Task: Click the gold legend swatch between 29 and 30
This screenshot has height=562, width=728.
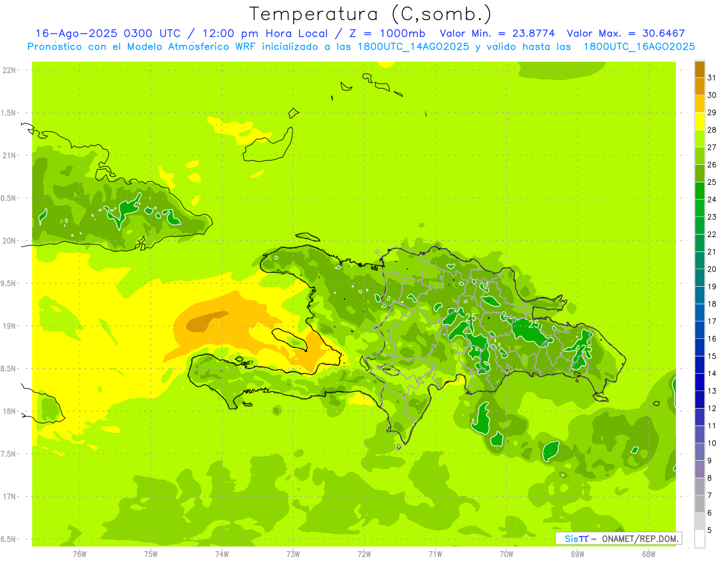Action: click(x=699, y=104)
